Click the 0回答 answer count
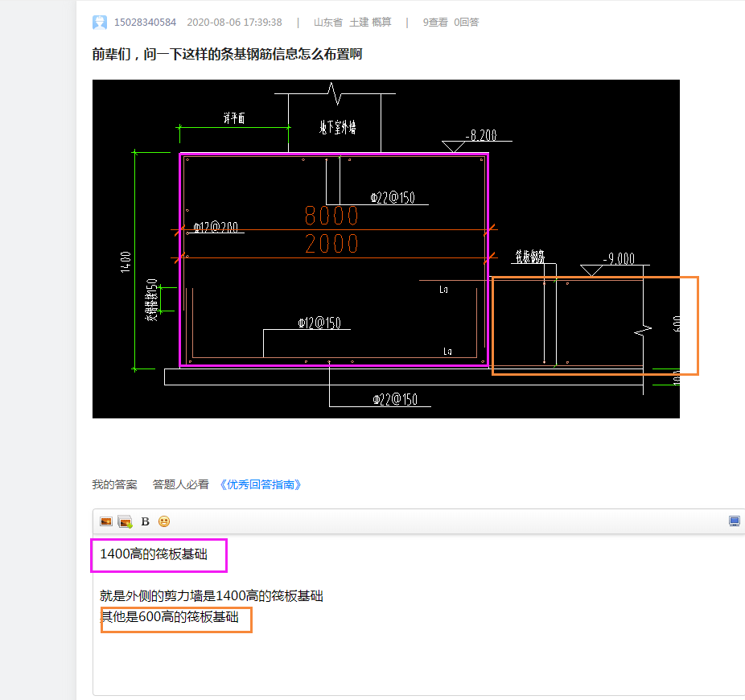Image resolution: width=745 pixels, height=700 pixels. [x=466, y=23]
